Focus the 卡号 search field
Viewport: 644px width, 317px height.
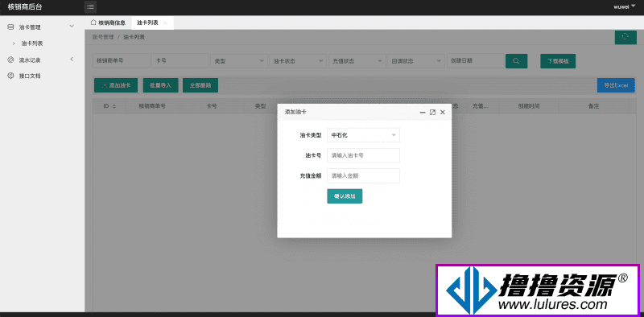click(180, 61)
